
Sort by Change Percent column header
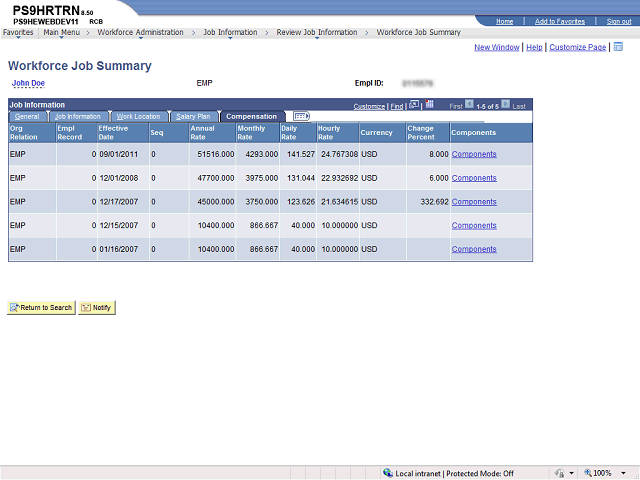pos(421,133)
